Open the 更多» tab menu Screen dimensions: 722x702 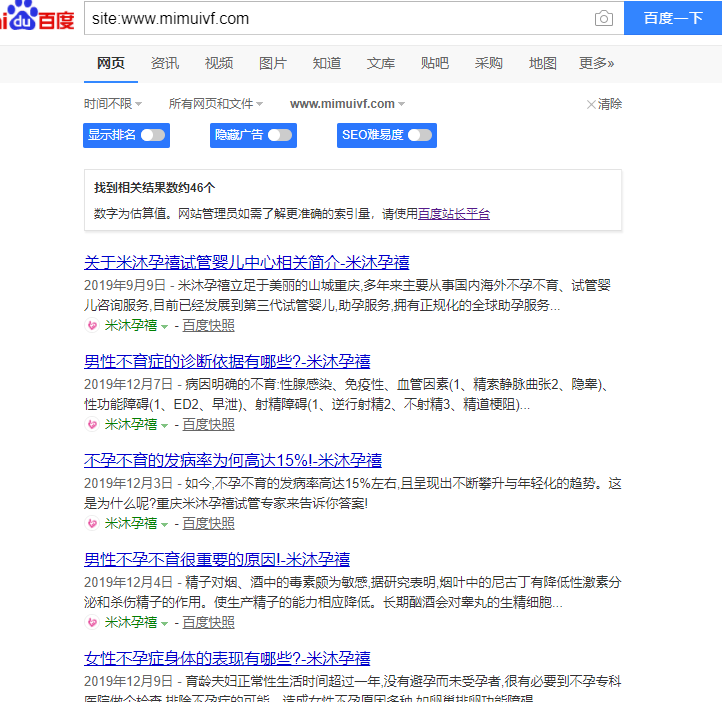[596, 64]
